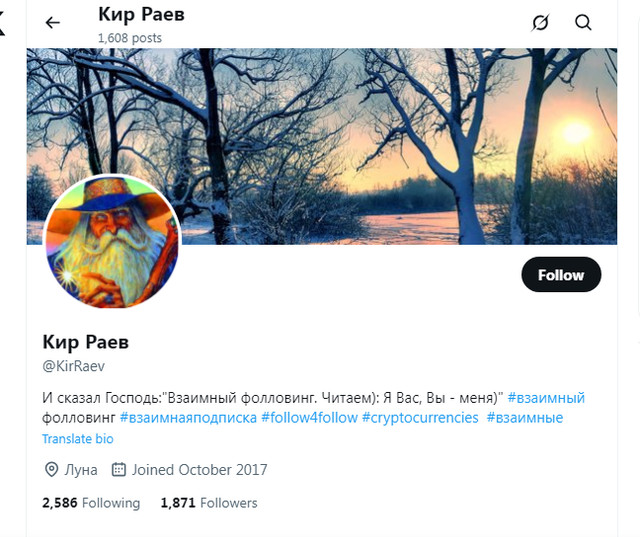Click the @KirRaev handle text
Image resolution: width=640 pixels, height=537 pixels.
coord(73,366)
